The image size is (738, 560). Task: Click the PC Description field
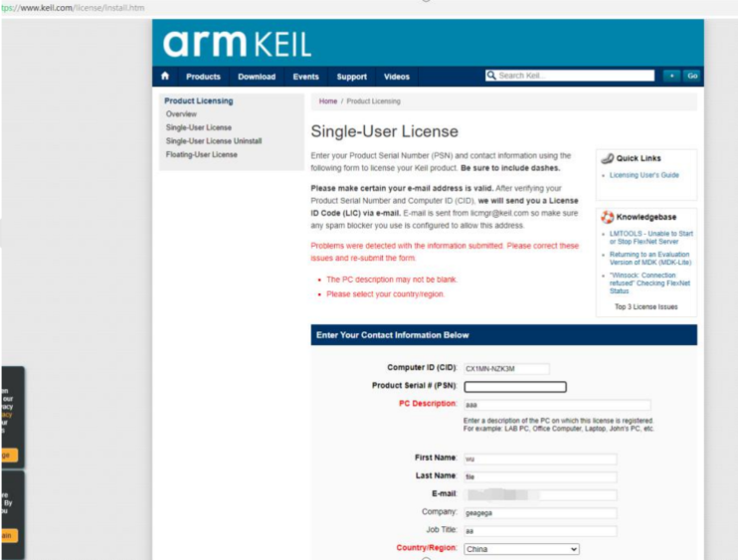557,405
